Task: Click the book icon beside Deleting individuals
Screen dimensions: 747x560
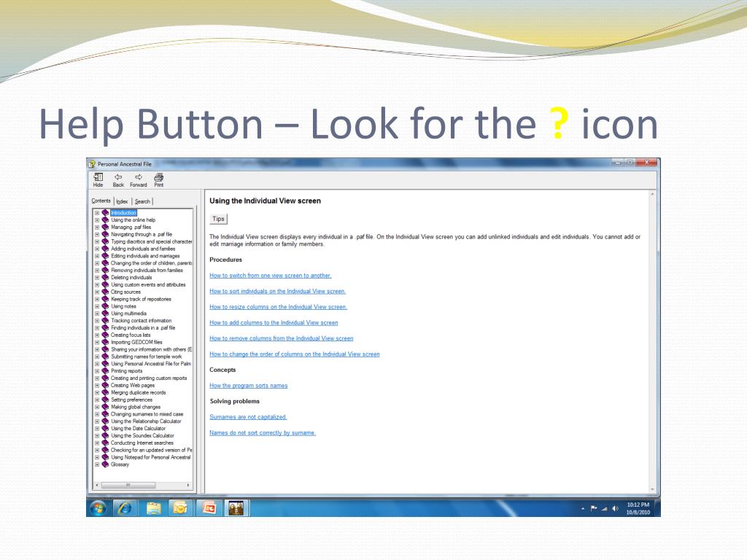Action: pos(105,277)
